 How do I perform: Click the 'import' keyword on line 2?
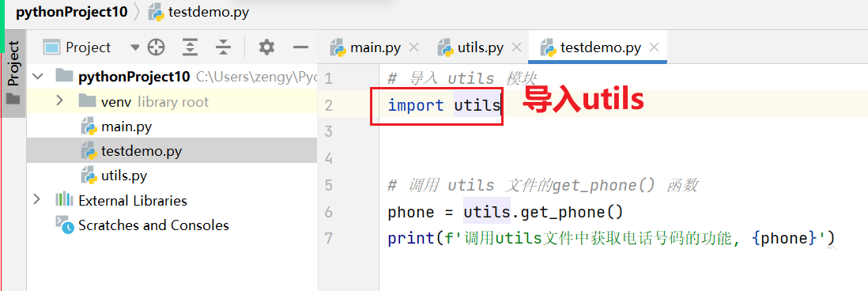416,104
